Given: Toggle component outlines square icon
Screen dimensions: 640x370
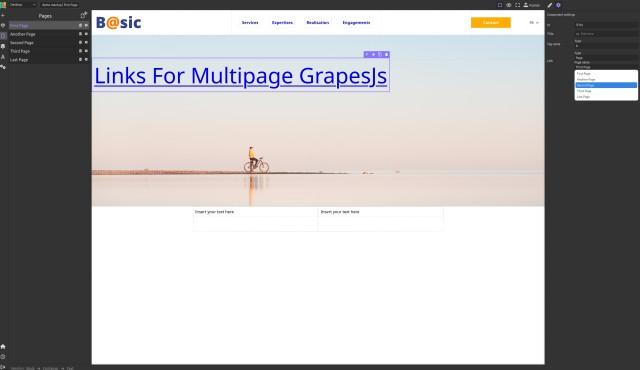Looking at the screenshot, I should click(500, 5).
